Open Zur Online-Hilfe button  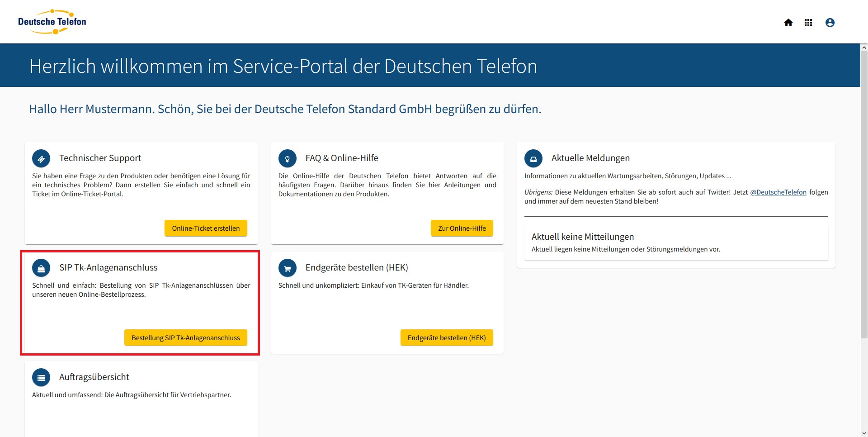click(462, 228)
